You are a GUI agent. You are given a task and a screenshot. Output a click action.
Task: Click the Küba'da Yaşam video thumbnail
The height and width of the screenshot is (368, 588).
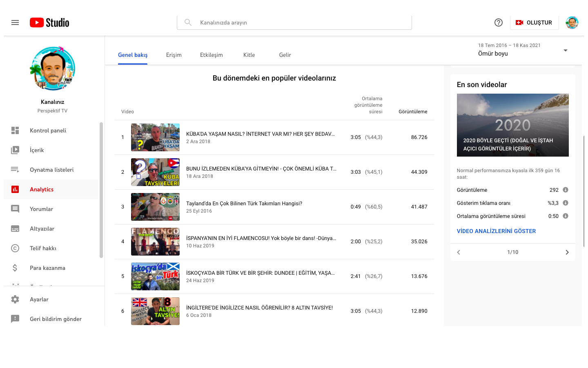155,137
